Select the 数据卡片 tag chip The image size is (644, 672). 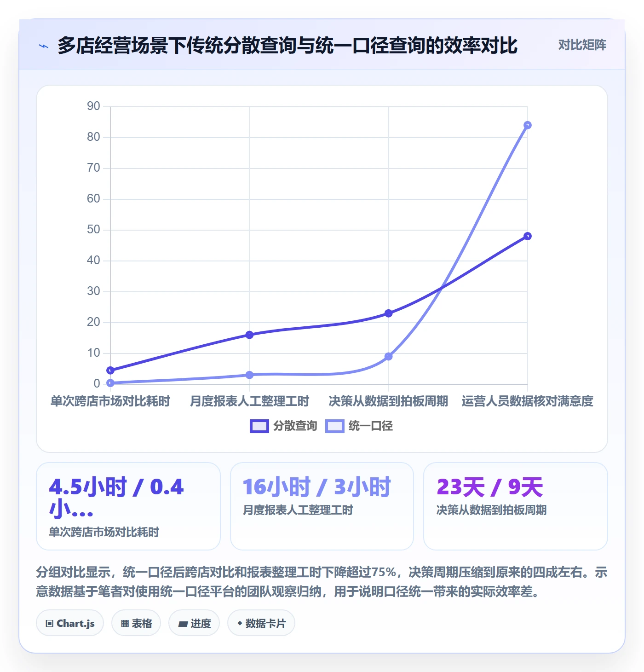click(x=261, y=623)
